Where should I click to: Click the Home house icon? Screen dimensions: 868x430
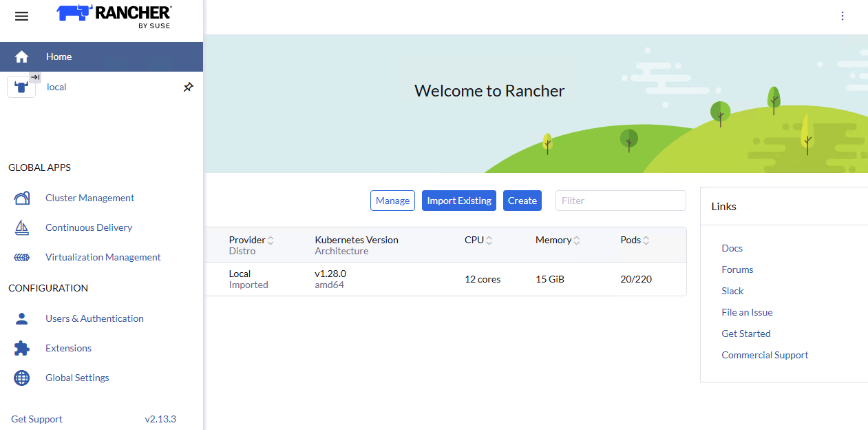(21, 57)
